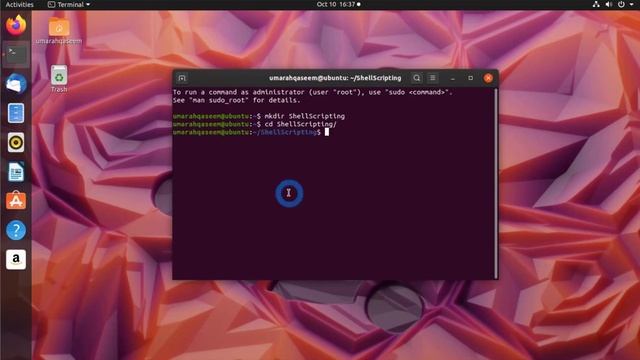The image size is (640, 360).
Task: Launch LibreOffice Writer from the dock
Action: (x=16, y=171)
